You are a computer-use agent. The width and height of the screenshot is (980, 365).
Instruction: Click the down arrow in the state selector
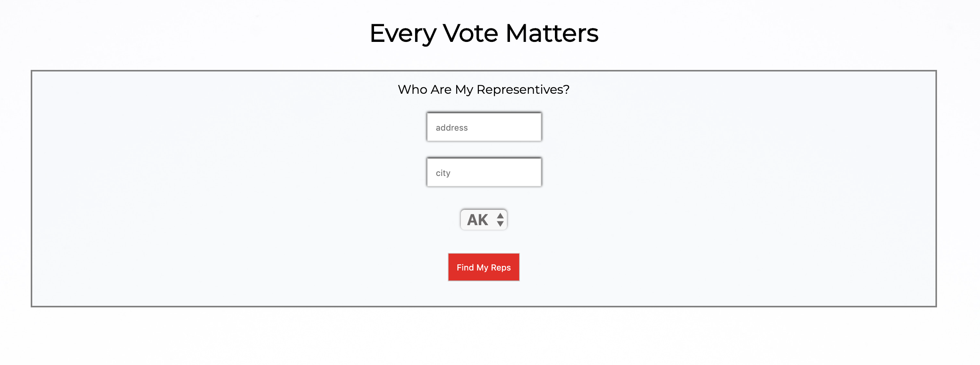pyautogui.click(x=500, y=224)
